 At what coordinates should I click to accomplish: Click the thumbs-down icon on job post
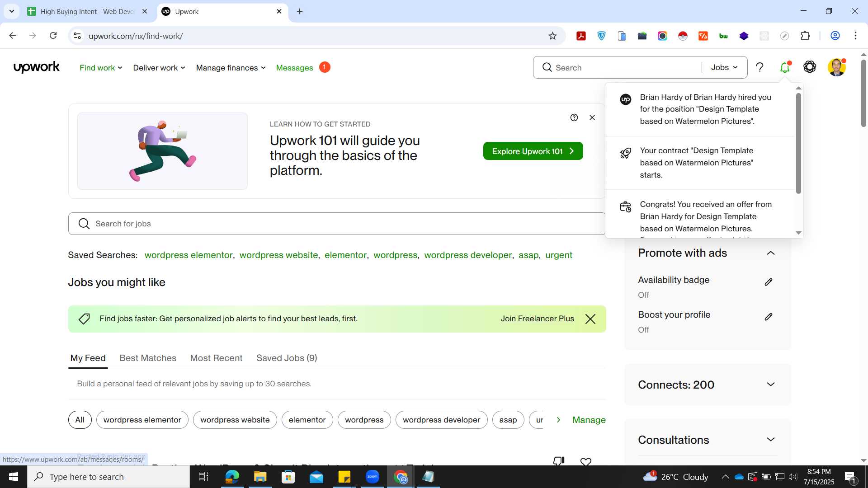click(559, 461)
